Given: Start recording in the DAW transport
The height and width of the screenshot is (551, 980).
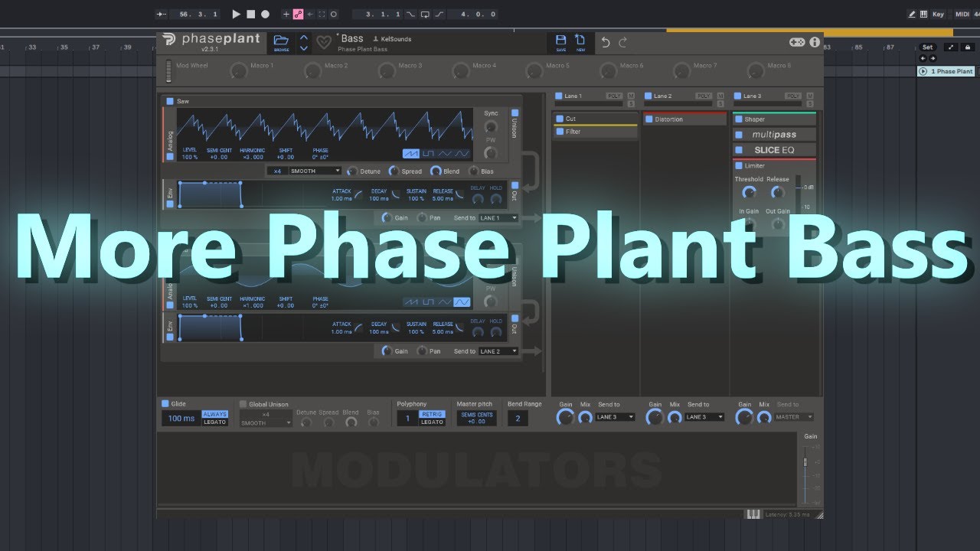Looking at the screenshot, I should click(265, 14).
